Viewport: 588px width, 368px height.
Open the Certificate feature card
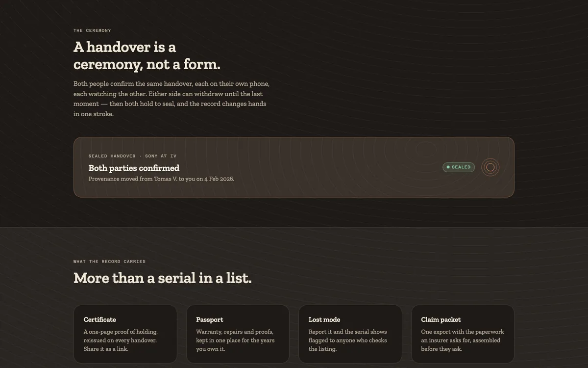(x=125, y=334)
